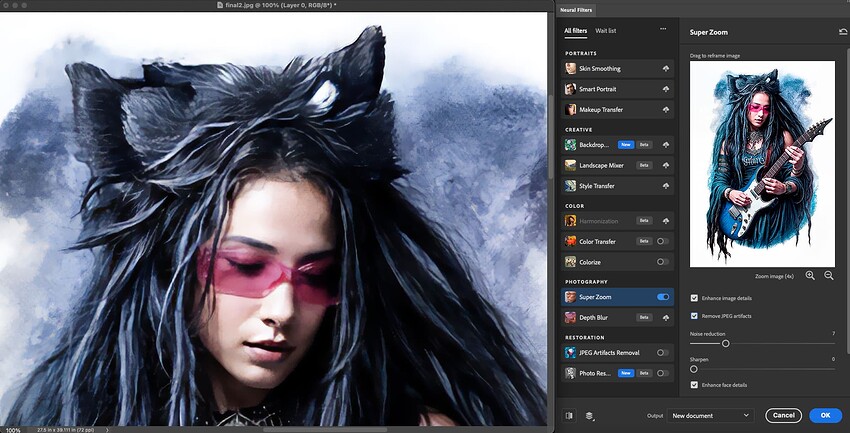Enable the Colorize toggle

point(662,262)
